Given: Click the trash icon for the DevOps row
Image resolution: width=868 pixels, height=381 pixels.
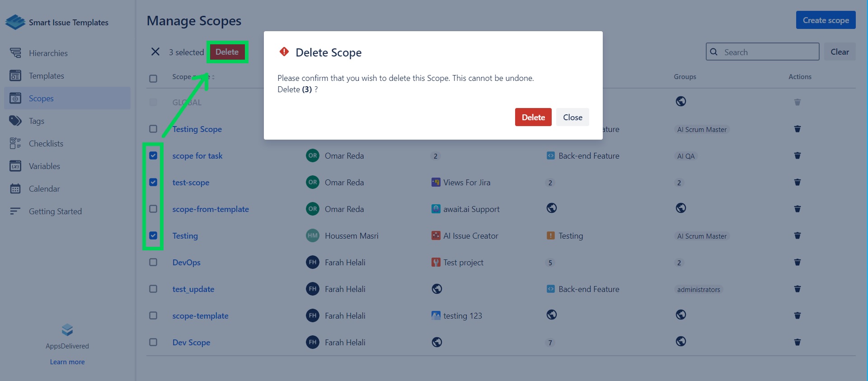Looking at the screenshot, I should [797, 262].
